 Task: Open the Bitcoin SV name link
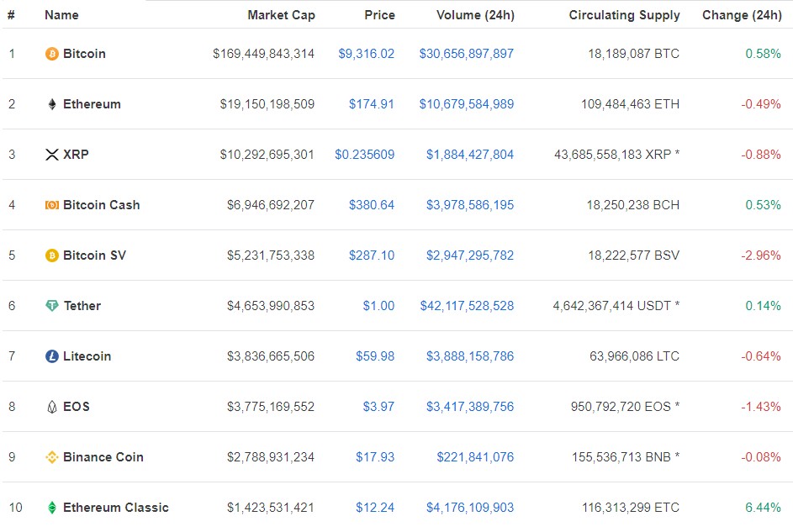(x=94, y=255)
